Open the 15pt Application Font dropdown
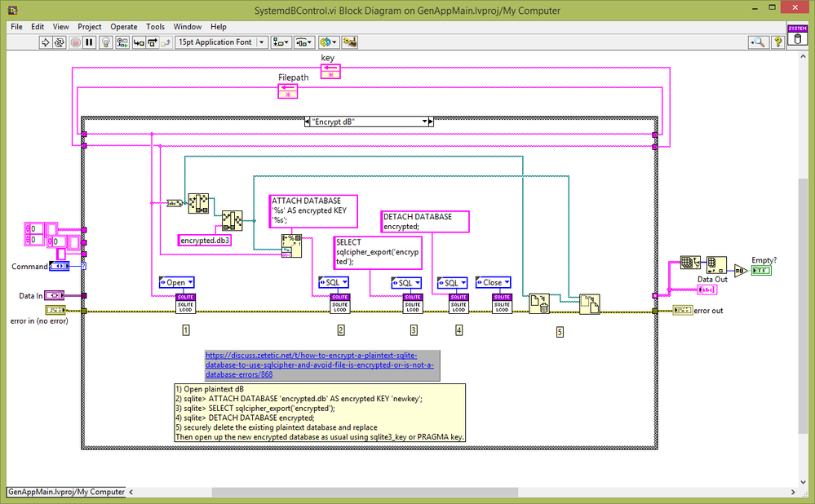Viewport: 815px width, 504px height. [221, 42]
